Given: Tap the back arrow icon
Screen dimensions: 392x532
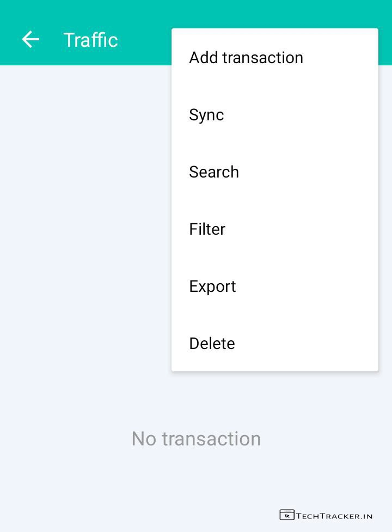Looking at the screenshot, I should [x=30, y=40].
